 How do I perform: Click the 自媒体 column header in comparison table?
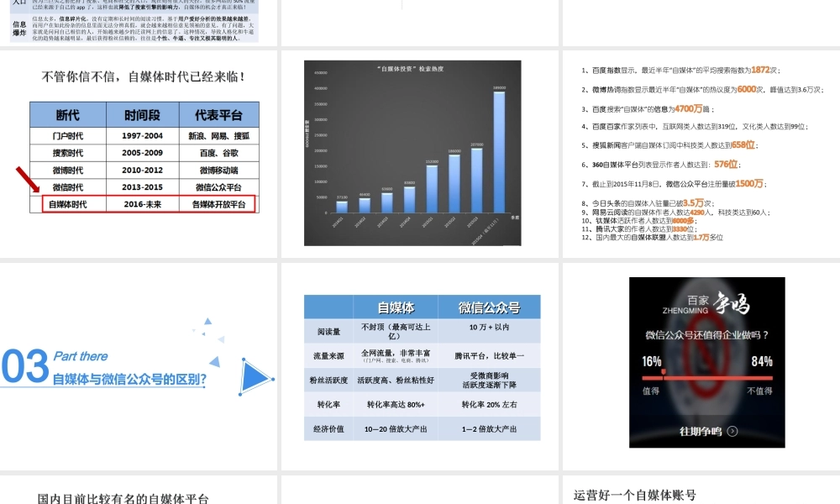tap(396, 307)
